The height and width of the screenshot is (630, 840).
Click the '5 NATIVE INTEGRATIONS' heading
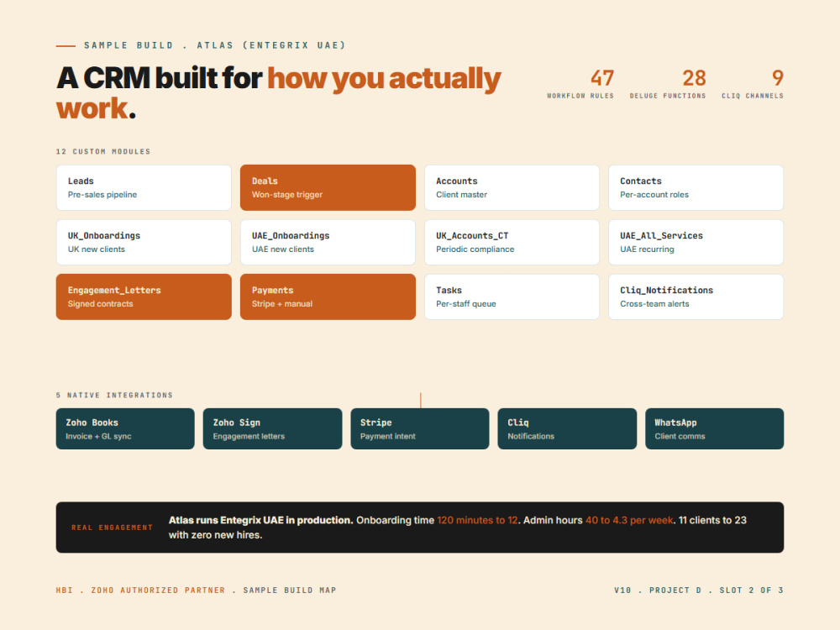coord(114,396)
